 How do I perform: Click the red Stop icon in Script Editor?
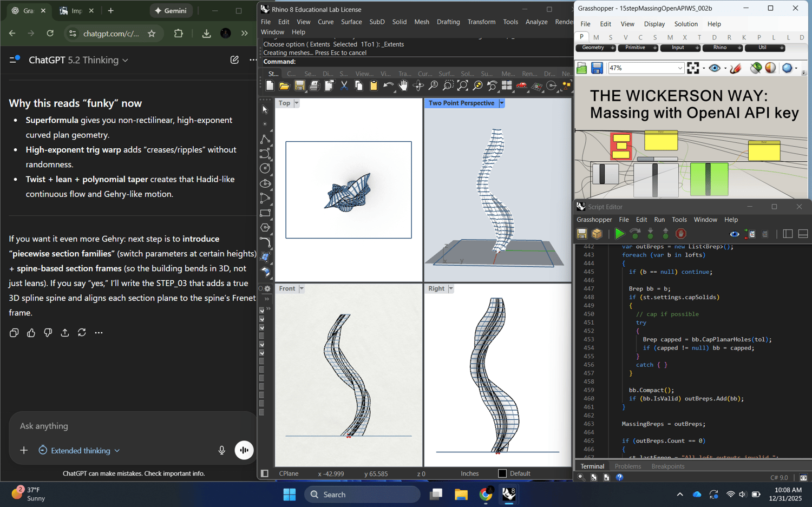681,234
